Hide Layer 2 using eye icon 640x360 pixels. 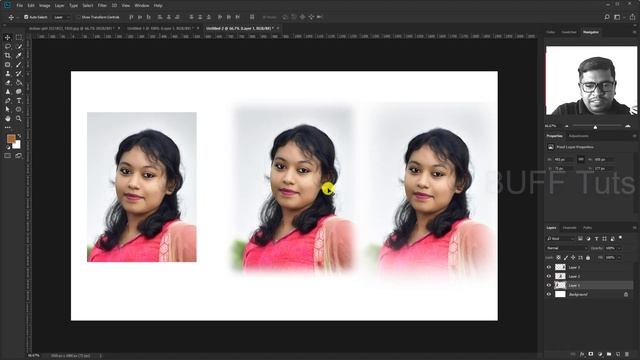coord(549,276)
